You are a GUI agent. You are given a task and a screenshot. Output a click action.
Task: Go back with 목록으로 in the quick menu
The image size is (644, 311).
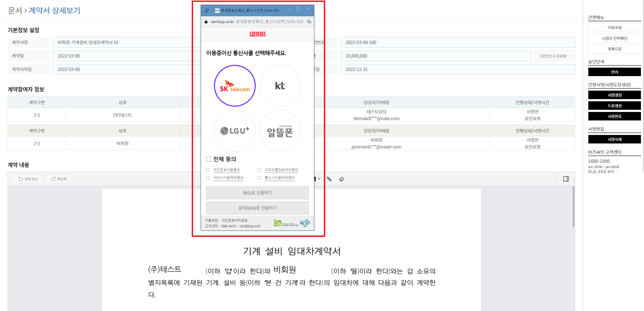pos(614,49)
